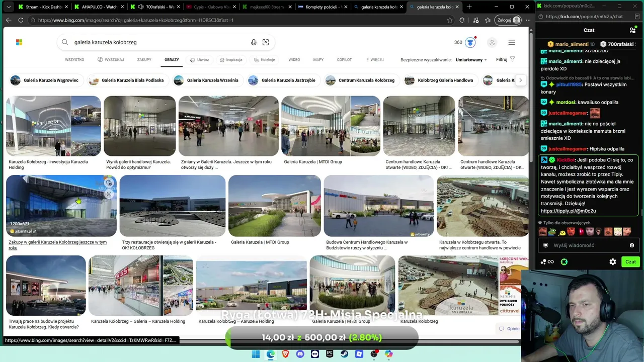Open the chat users list icon
This screenshot has height=362, width=644.
(632, 30)
